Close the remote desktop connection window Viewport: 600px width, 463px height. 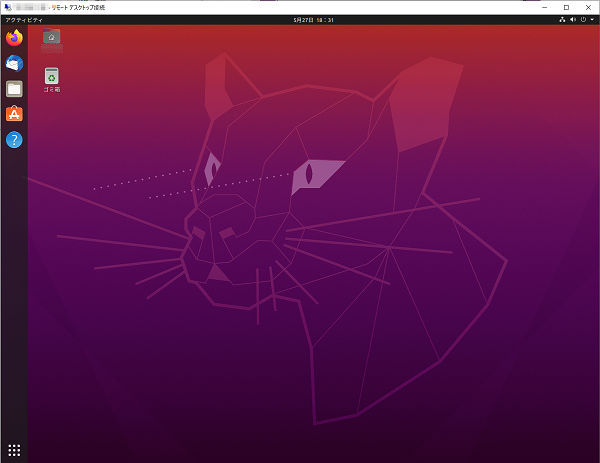pos(587,7)
